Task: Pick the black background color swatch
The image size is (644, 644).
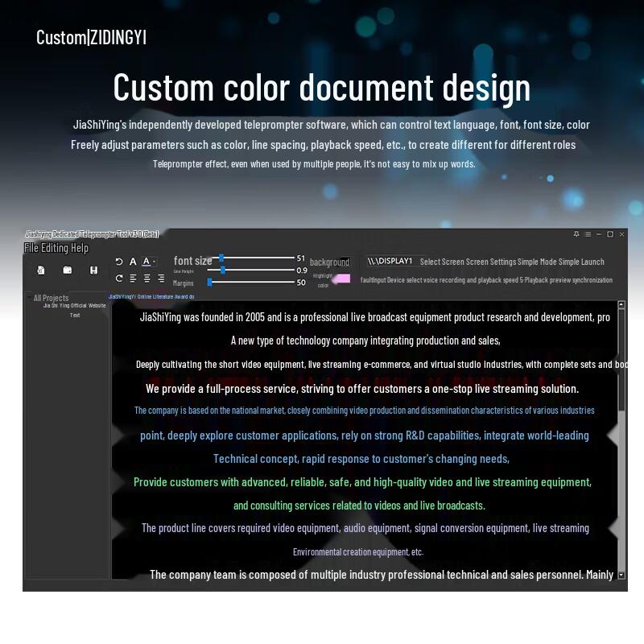Action: [345, 260]
